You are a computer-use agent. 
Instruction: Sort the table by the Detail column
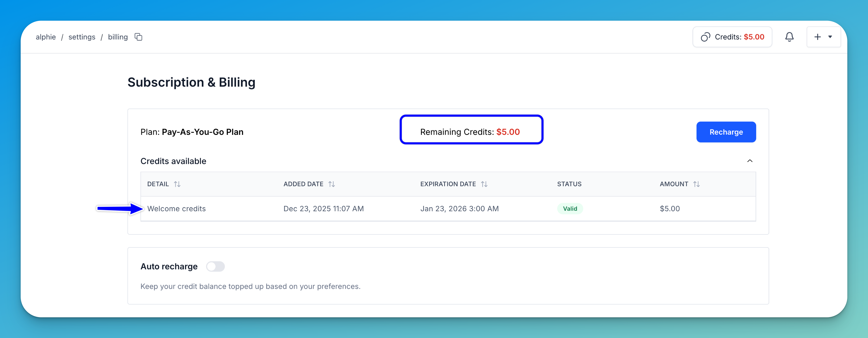tap(177, 184)
